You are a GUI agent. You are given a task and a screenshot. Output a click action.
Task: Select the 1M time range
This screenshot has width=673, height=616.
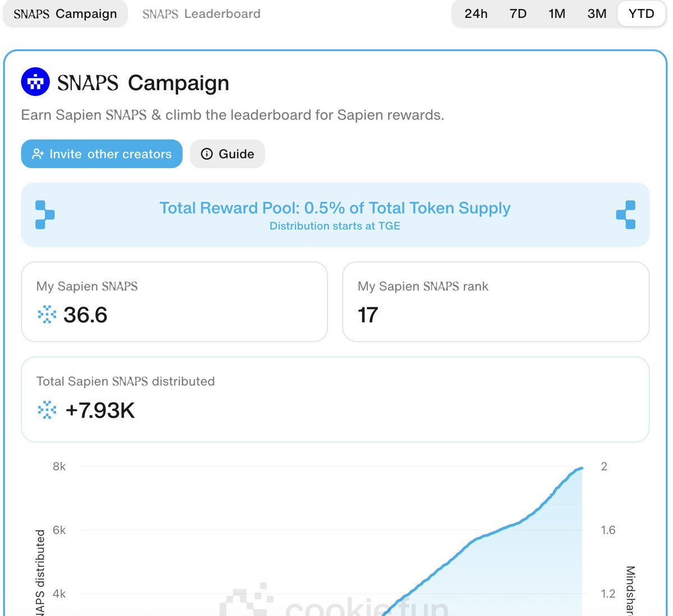coord(557,14)
